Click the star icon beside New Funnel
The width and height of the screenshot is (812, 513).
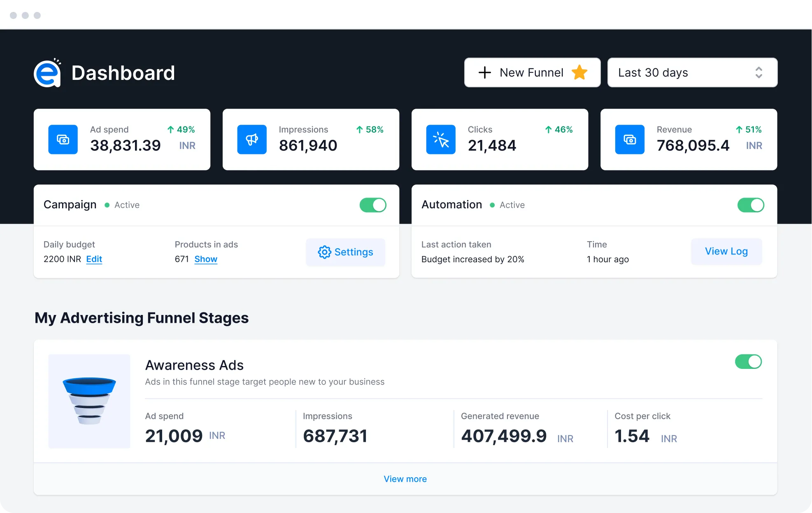(x=579, y=72)
